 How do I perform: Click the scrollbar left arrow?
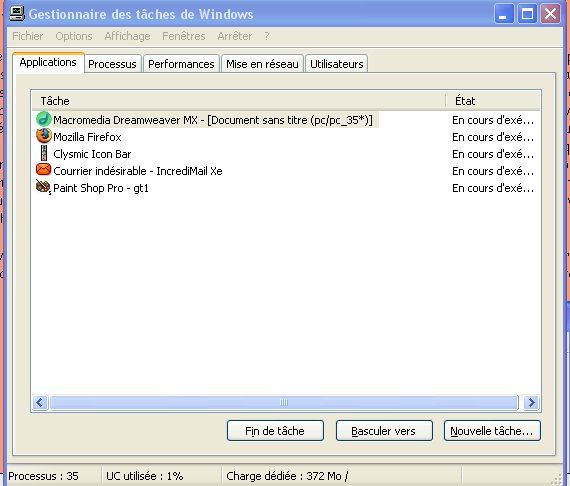tap(40, 402)
